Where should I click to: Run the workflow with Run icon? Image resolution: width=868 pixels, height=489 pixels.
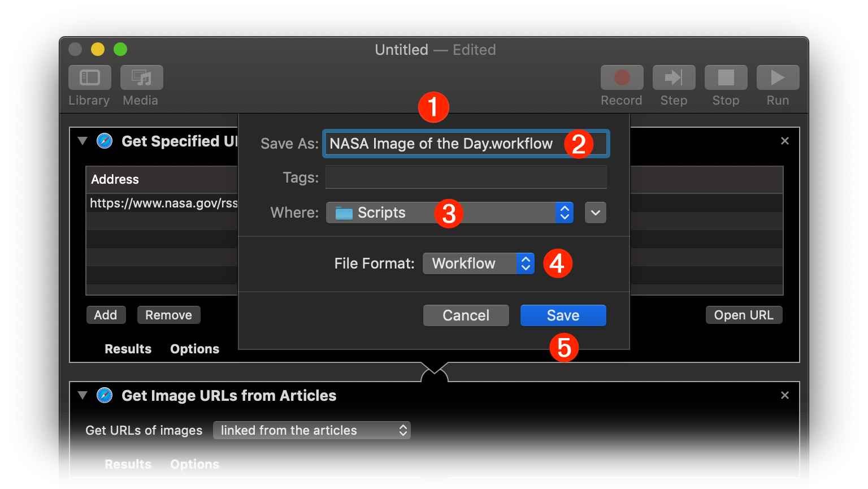click(778, 77)
